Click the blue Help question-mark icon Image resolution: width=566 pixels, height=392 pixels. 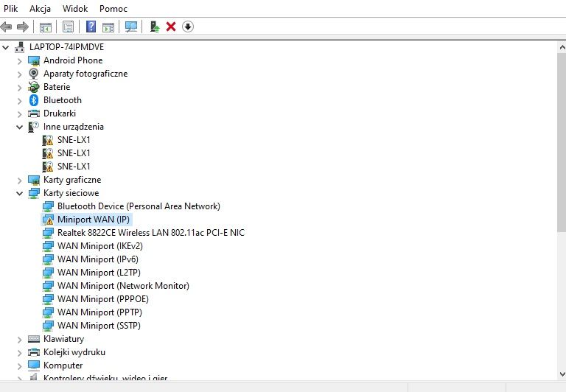click(91, 27)
